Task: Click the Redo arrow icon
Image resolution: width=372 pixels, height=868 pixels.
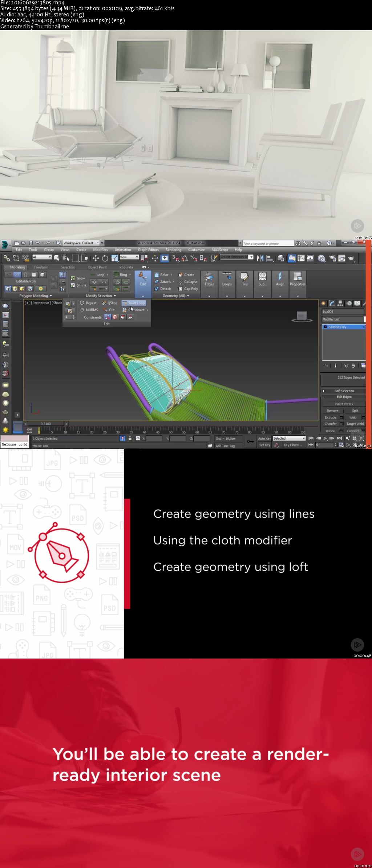Action: [48, 243]
